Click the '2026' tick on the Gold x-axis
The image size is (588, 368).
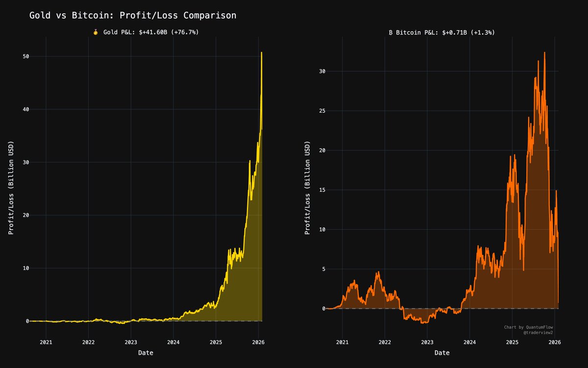tap(258, 342)
